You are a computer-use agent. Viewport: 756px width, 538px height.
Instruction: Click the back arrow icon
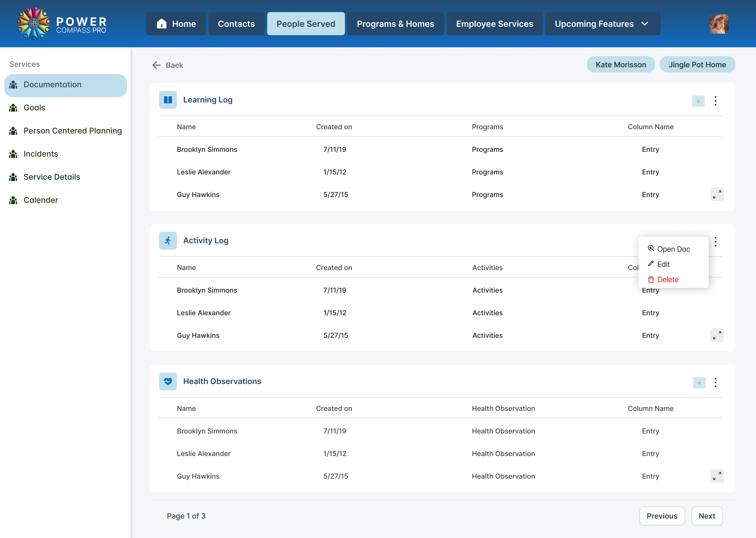click(x=157, y=65)
